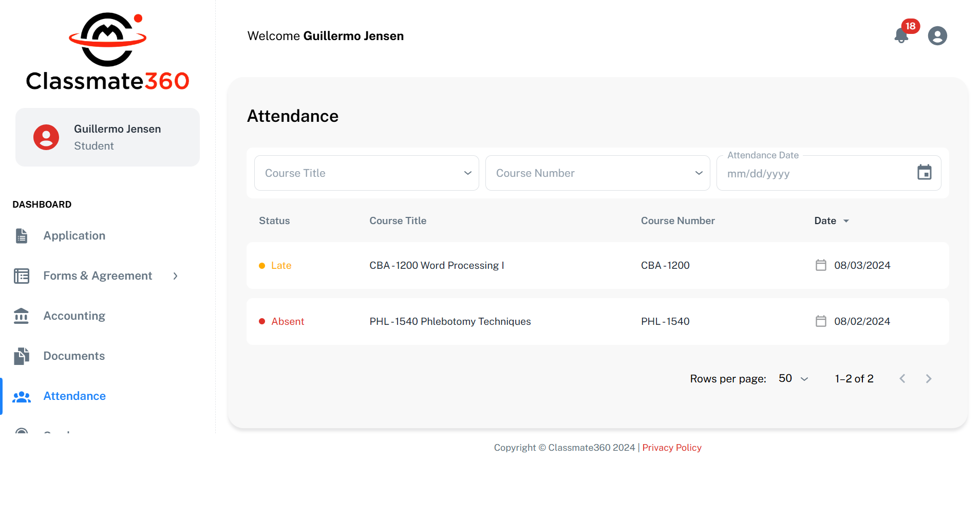Click the user account avatar icon
The height and width of the screenshot is (532, 980).
click(937, 36)
